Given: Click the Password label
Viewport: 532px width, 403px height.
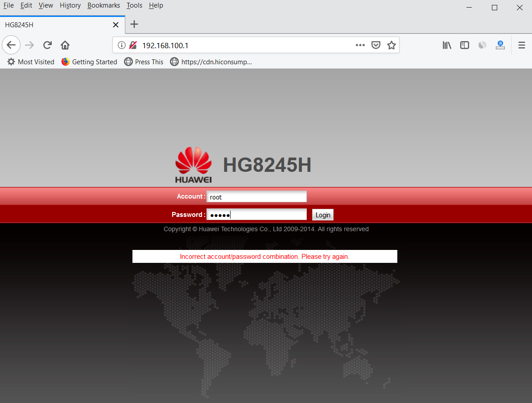Looking at the screenshot, I should coord(188,215).
